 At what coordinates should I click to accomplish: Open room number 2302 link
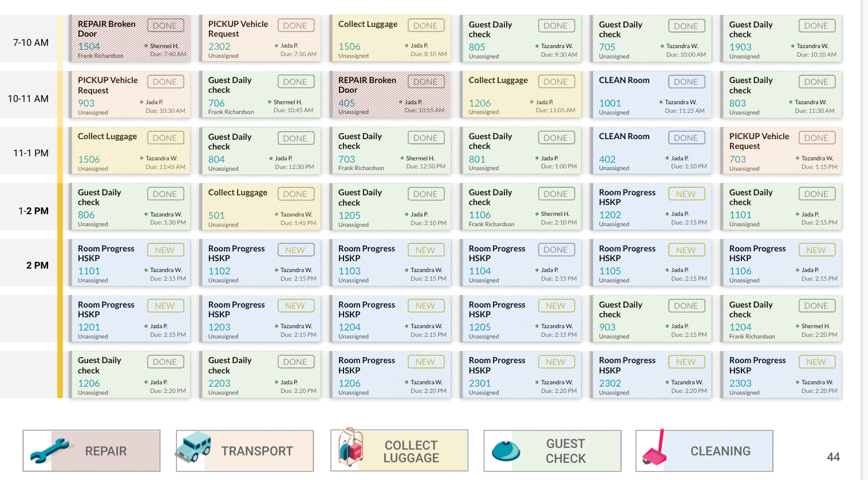[610, 383]
